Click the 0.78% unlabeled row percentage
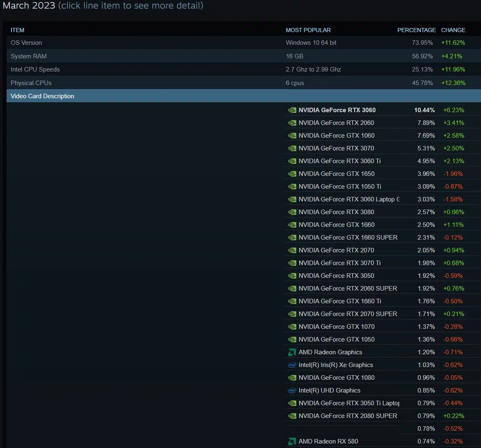 pyautogui.click(x=426, y=429)
